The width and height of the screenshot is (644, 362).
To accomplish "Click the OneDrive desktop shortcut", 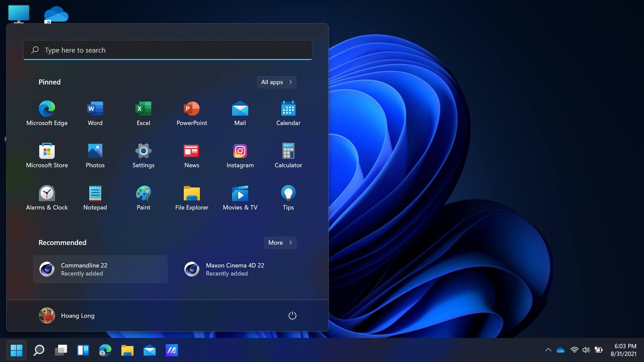I will [x=56, y=15].
